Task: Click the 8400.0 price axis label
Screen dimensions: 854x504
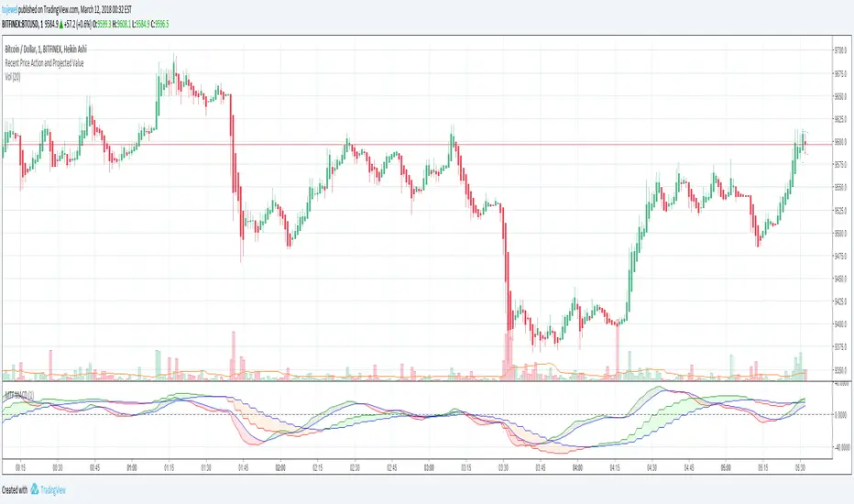Action: coord(838,324)
